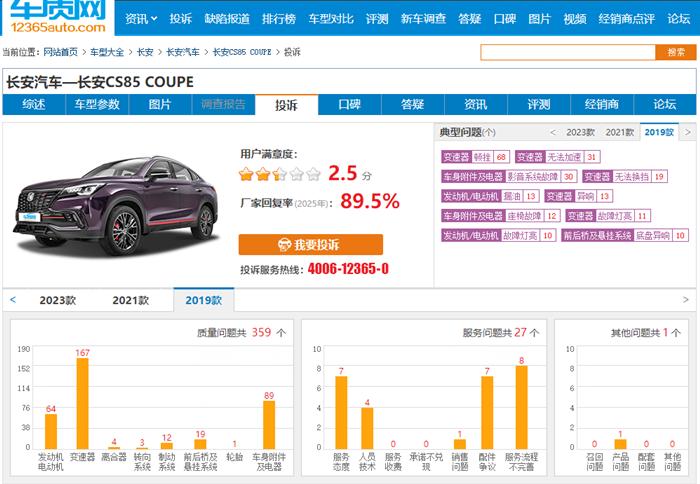Select the lower 2023款 year tab
This screenshot has width=700, height=484.
(x=58, y=300)
